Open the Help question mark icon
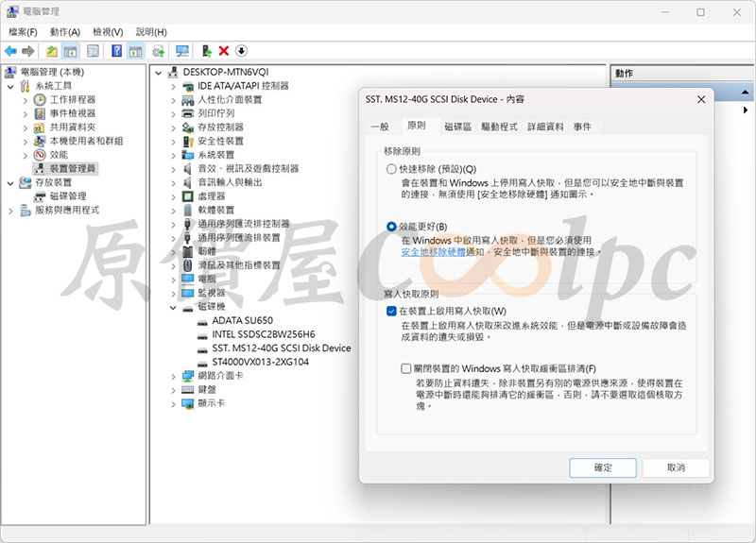The image size is (756, 543). (x=116, y=51)
